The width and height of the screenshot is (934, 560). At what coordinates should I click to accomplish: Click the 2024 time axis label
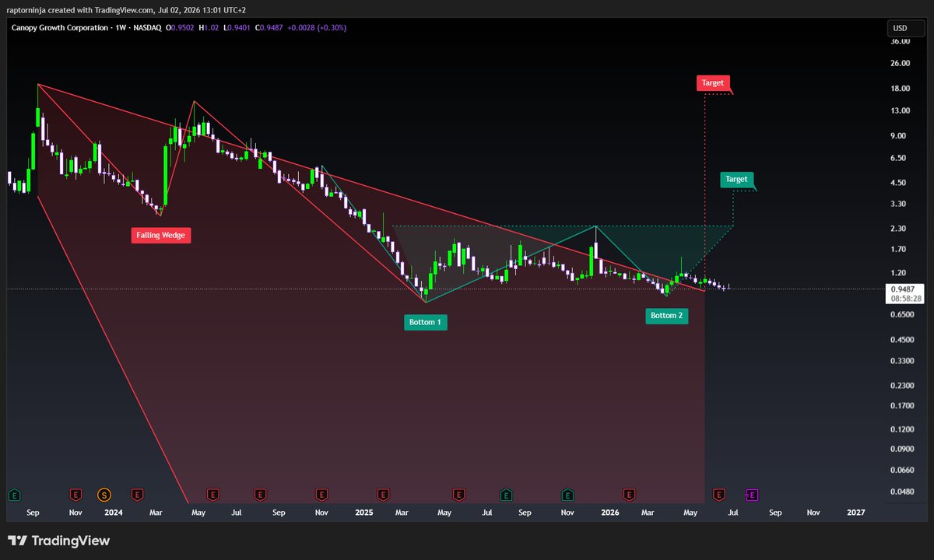114,513
